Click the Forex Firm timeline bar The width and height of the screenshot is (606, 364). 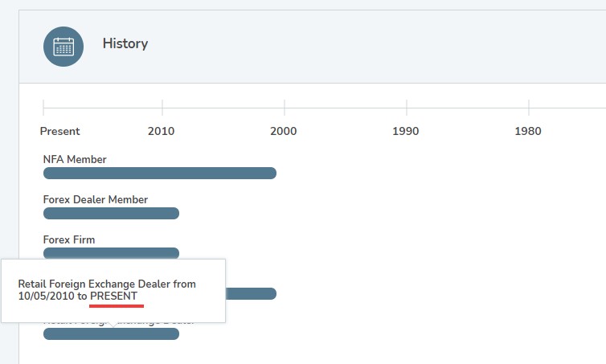tap(111, 253)
